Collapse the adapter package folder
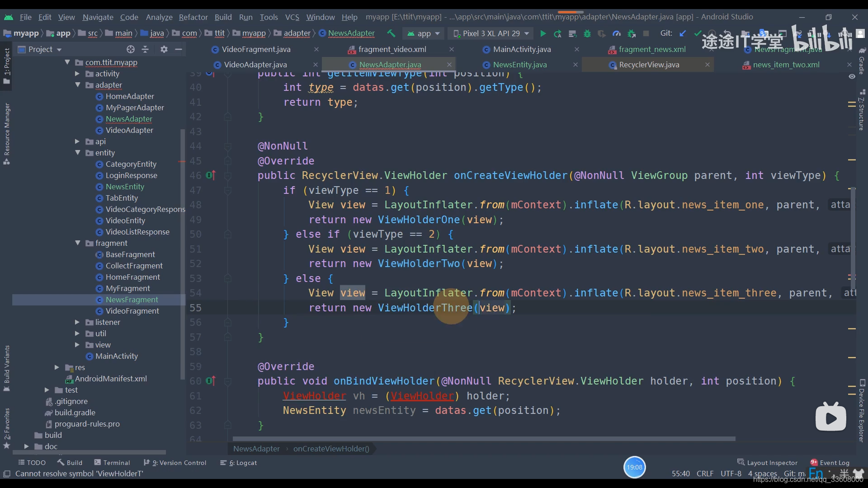Image resolution: width=868 pixels, height=488 pixels. (x=77, y=85)
